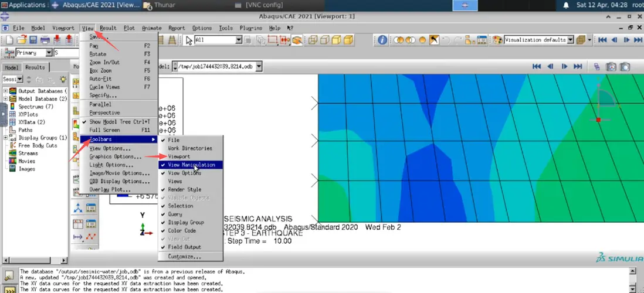This screenshot has width=644, height=293.
Task: Open the ODB file path dropdown
Action: 259,67
